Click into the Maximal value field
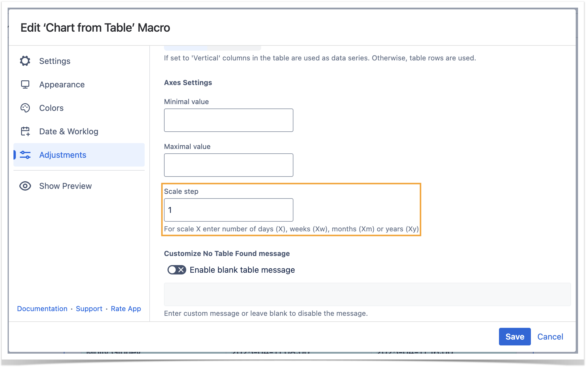The height and width of the screenshot is (368, 588). 228,165
